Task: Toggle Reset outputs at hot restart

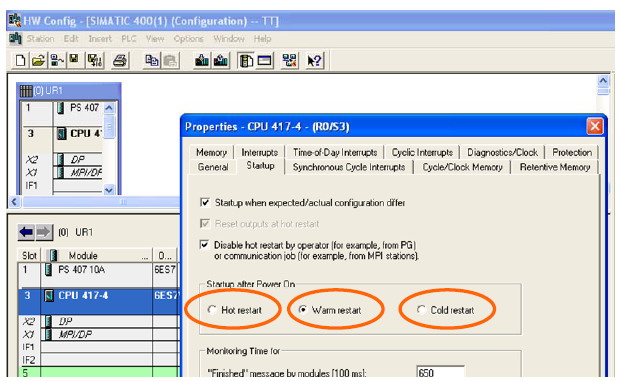Action: pyautogui.click(x=205, y=224)
